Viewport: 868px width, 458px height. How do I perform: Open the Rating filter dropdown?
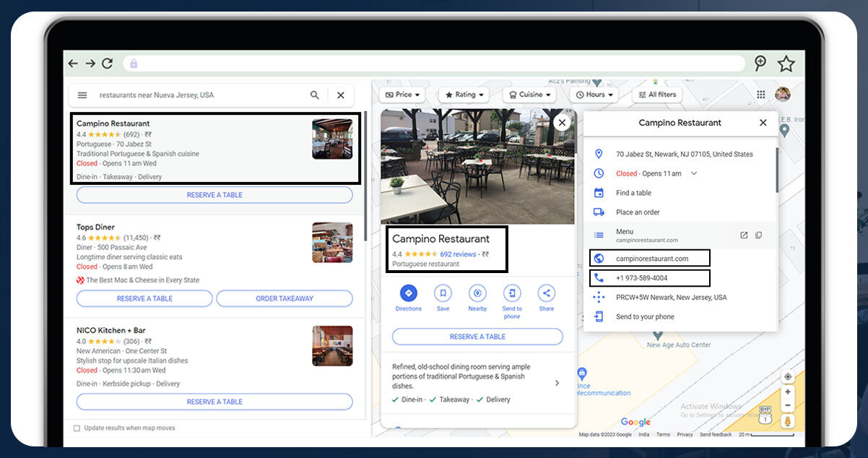click(464, 95)
